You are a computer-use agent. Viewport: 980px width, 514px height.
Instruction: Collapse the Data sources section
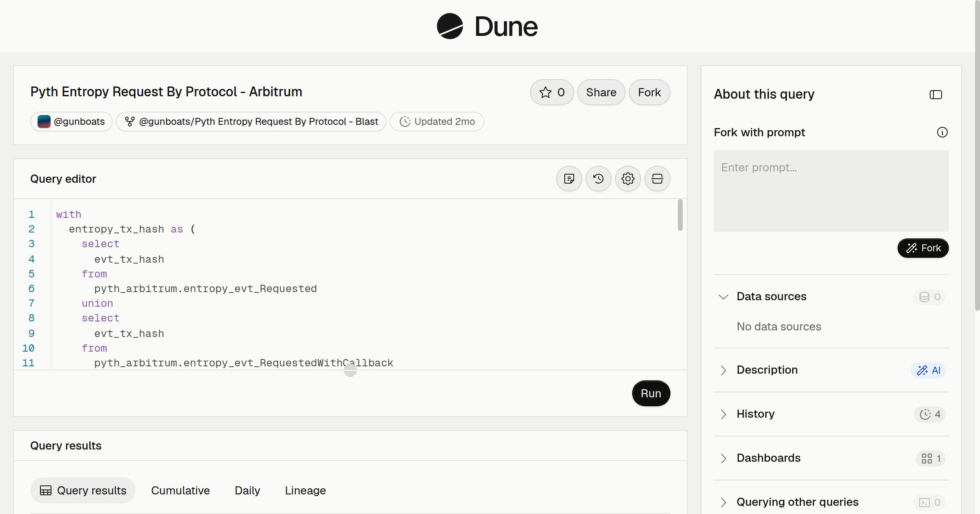(723, 297)
